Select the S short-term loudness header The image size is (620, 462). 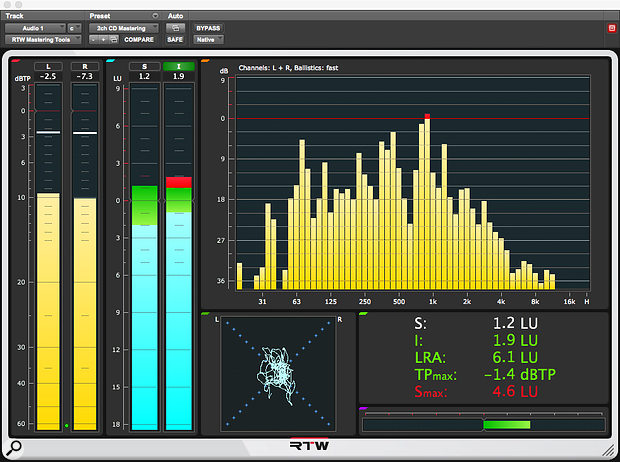[x=145, y=66]
